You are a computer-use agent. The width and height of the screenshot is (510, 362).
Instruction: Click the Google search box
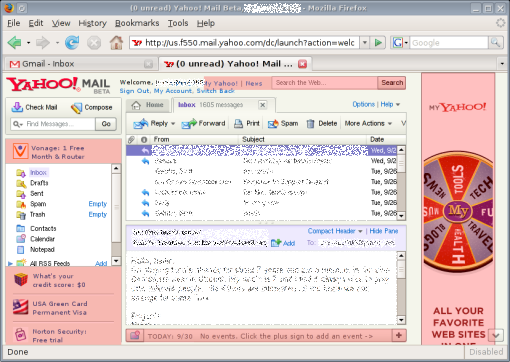(x=449, y=43)
